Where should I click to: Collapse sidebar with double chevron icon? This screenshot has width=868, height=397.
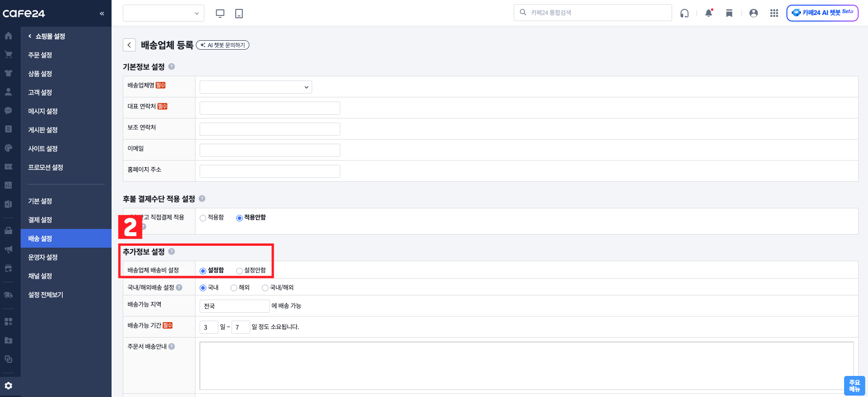click(102, 14)
